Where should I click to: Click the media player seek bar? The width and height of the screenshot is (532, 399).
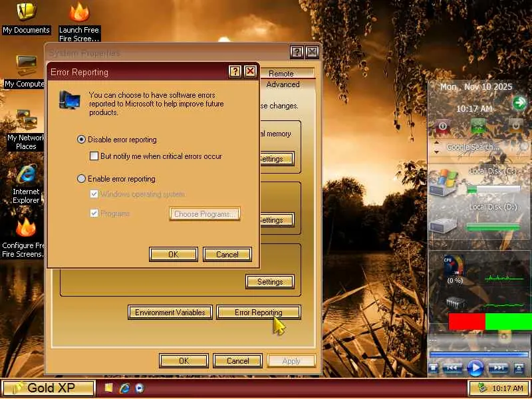[479, 354]
